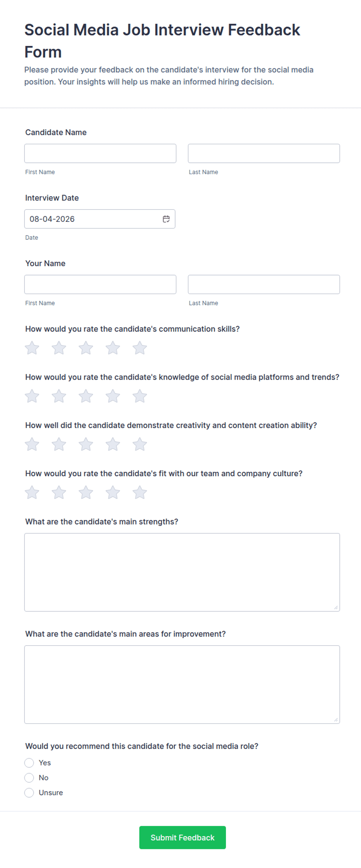Choose one star for company culture fit
Screen dimensions: 361x868
(32, 492)
